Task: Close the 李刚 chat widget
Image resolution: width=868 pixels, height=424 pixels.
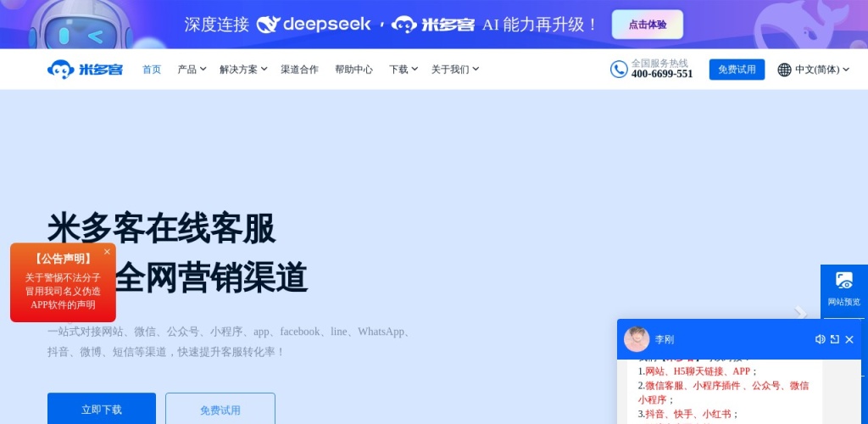Action: click(x=849, y=339)
